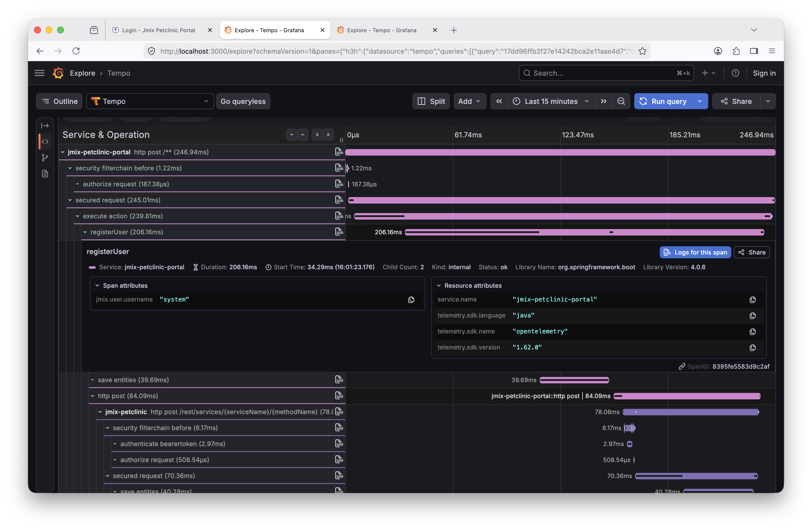This screenshot has width=812, height=530.
Task: Open the Grafana hamburger menu
Action: point(39,73)
